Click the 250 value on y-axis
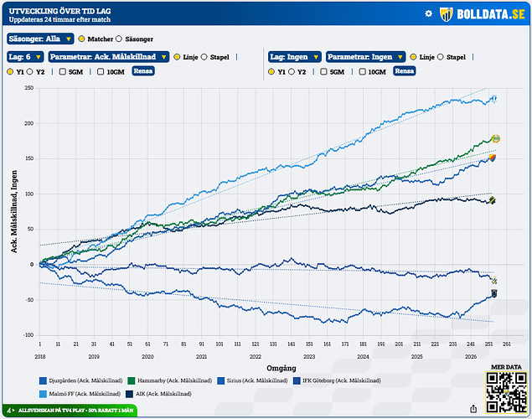 pyautogui.click(x=29, y=88)
